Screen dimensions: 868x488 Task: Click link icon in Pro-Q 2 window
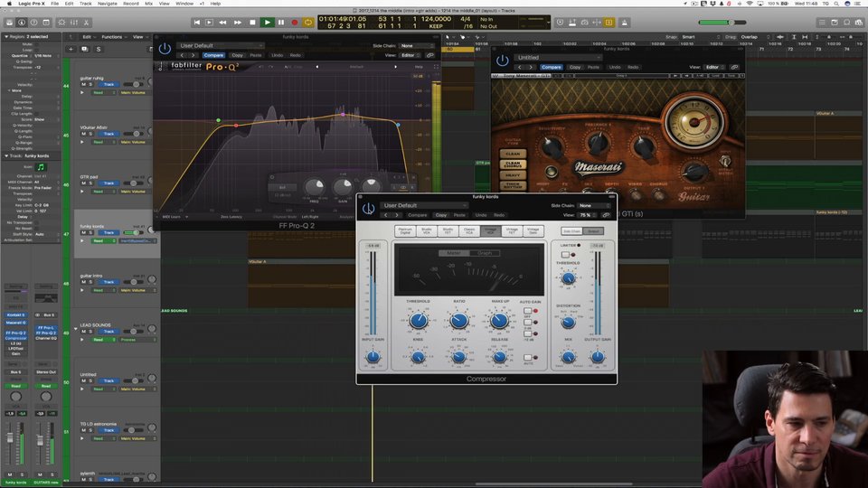(430, 55)
